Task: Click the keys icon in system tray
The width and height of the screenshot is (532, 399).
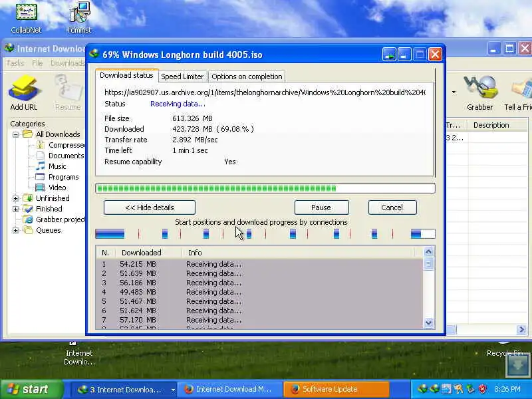Action: (459, 389)
